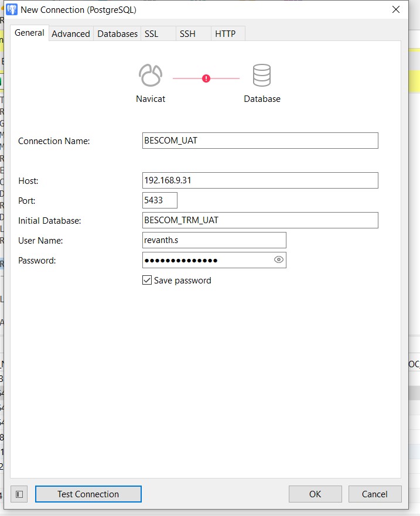
Task: Confirm with the OK button
Action: 315,494
